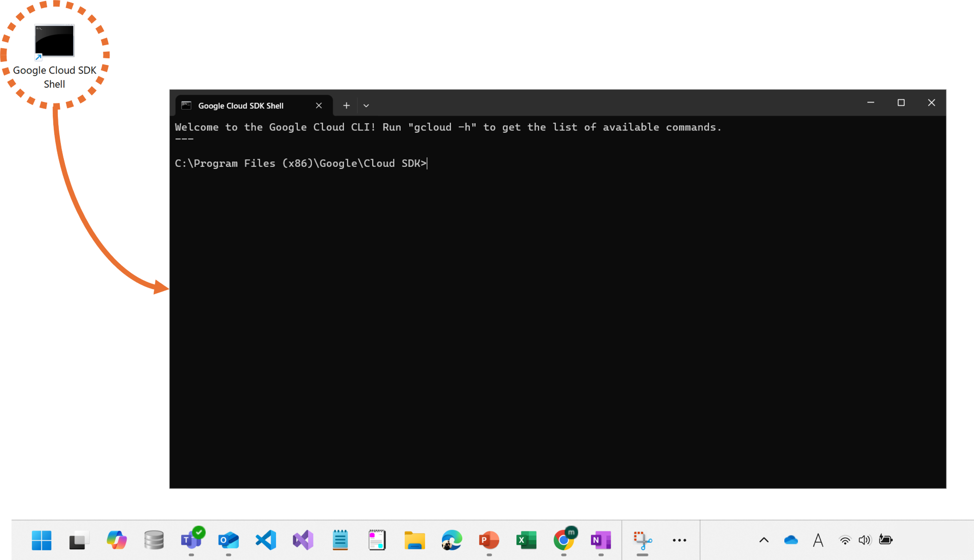
Task: Open Task View on the taskbar
Action: click(x=79, y=540)
